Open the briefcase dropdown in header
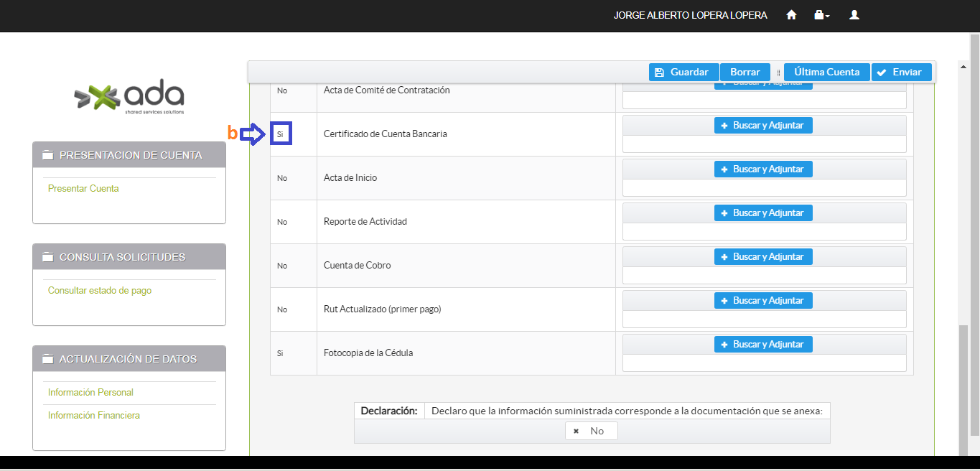Screen dimensions: 980x471 [821, 15]
